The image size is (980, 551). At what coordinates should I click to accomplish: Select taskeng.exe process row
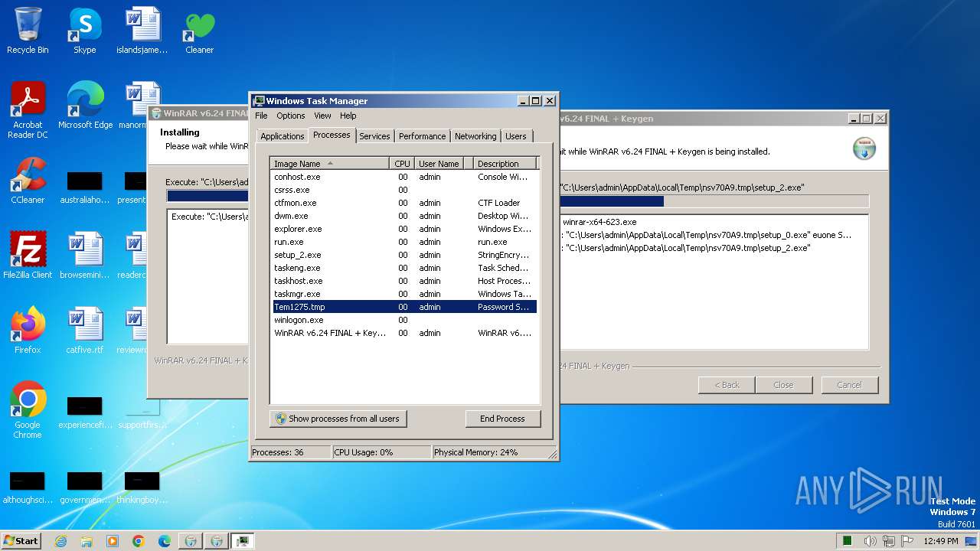(403, 268)
